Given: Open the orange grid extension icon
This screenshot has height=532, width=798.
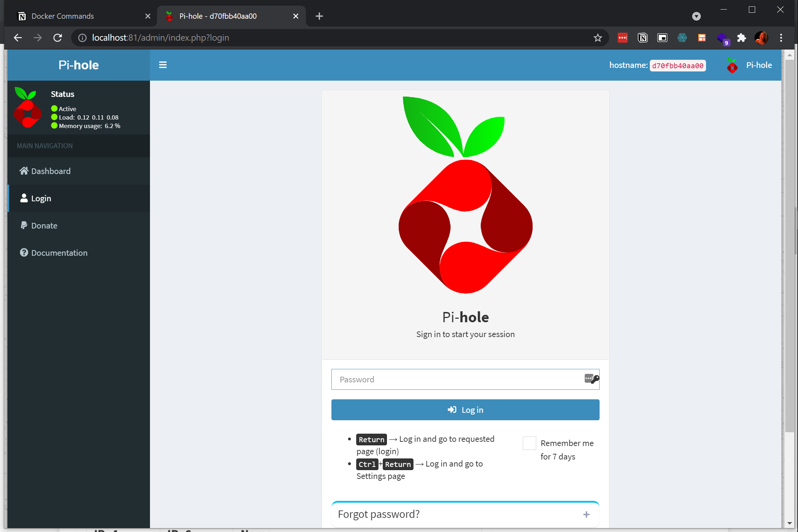Looking at the screenshot, I should coord(702,38).
